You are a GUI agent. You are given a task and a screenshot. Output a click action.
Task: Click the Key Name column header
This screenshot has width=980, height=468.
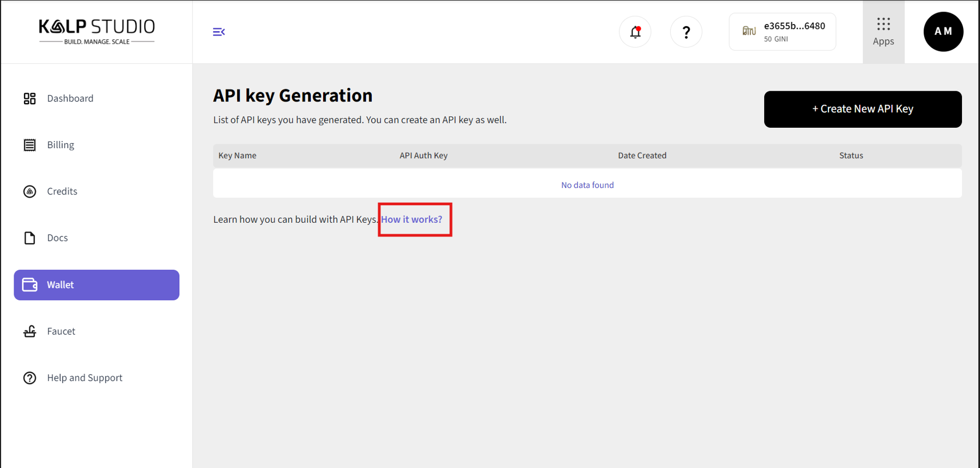(237, 156)
